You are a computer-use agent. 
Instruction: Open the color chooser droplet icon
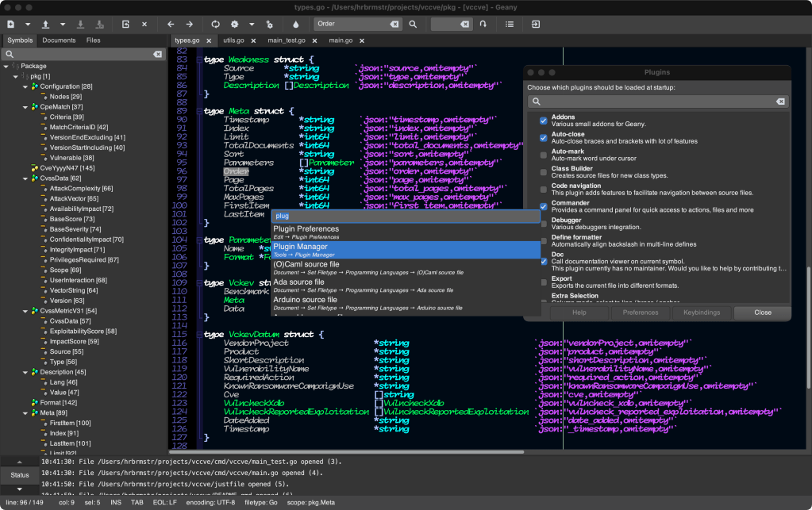coord(295,25)
